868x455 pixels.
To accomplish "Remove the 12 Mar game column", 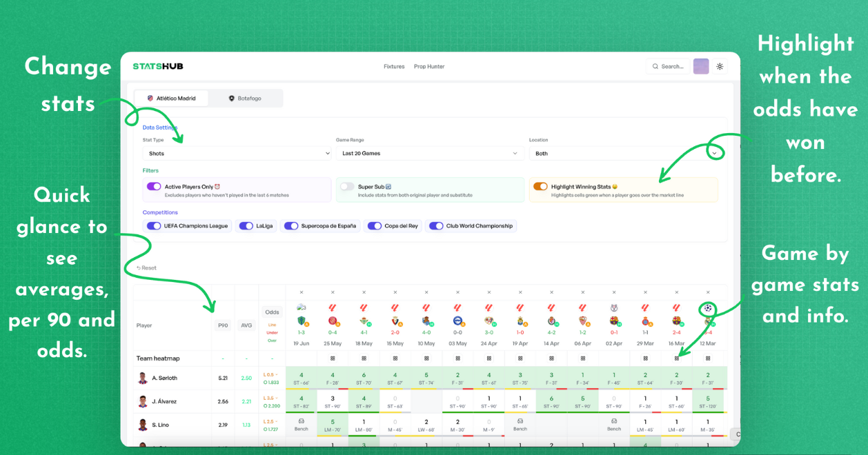I will [x=708, y=292].
